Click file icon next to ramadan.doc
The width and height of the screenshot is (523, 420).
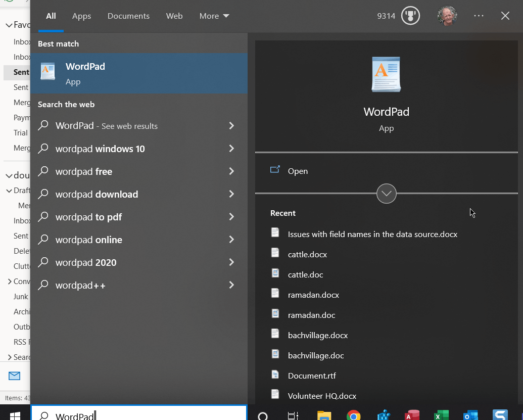(275, 313)
